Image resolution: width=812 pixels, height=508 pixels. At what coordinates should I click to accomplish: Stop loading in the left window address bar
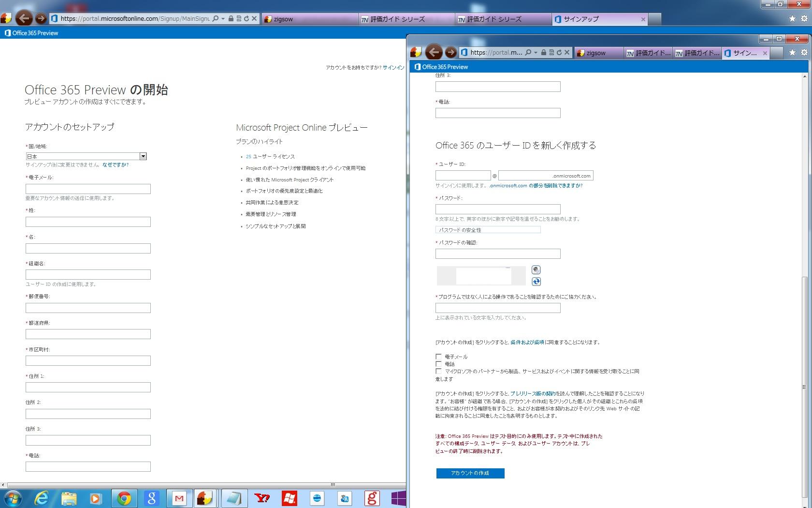pyautogui.click(x=254, y=19)
